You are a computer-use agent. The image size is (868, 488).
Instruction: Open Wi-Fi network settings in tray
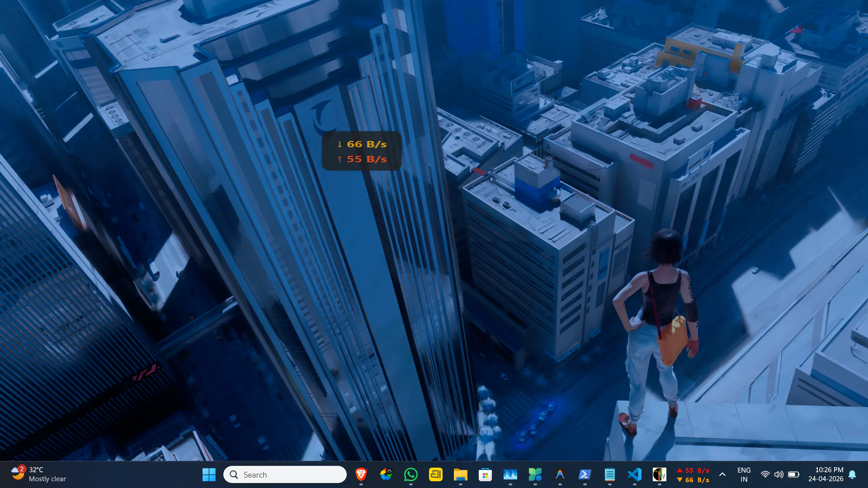pos(765,474)
